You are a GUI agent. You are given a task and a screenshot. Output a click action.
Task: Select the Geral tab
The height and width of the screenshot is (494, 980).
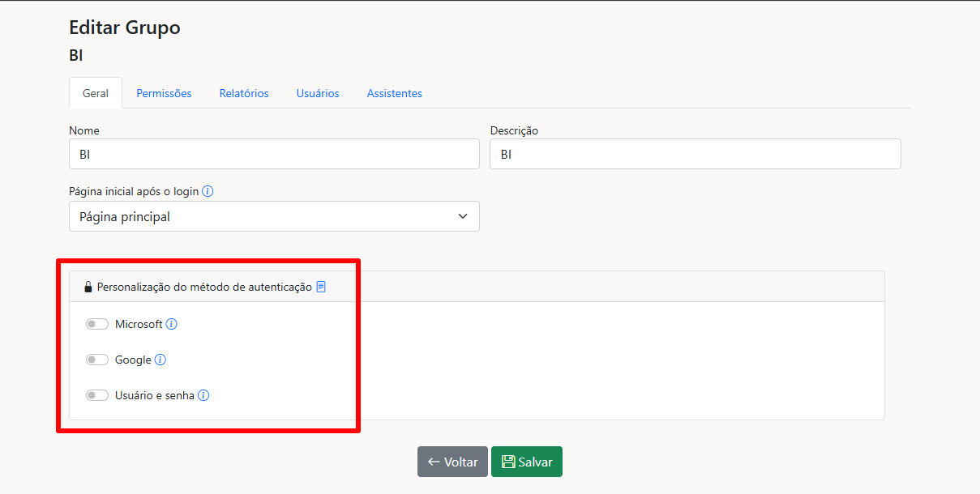point(96,93)
